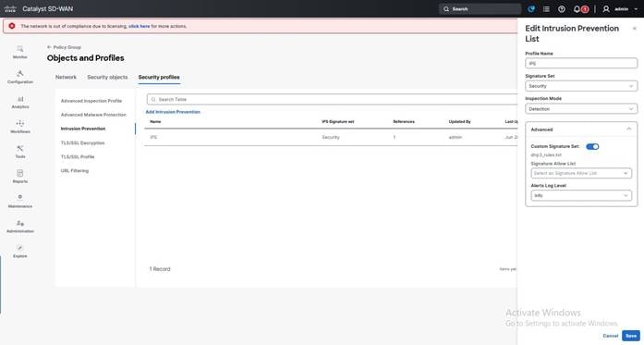Screen dimensions: 644x345
Task: Select the Security profiles tab
Action: click(159, 78)
